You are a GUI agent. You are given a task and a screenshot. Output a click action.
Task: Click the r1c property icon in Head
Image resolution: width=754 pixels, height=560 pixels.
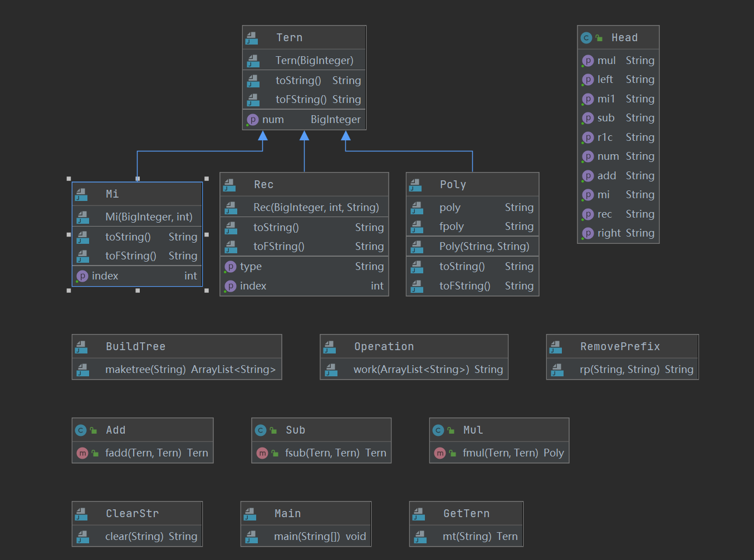click(x=587, y=137)
